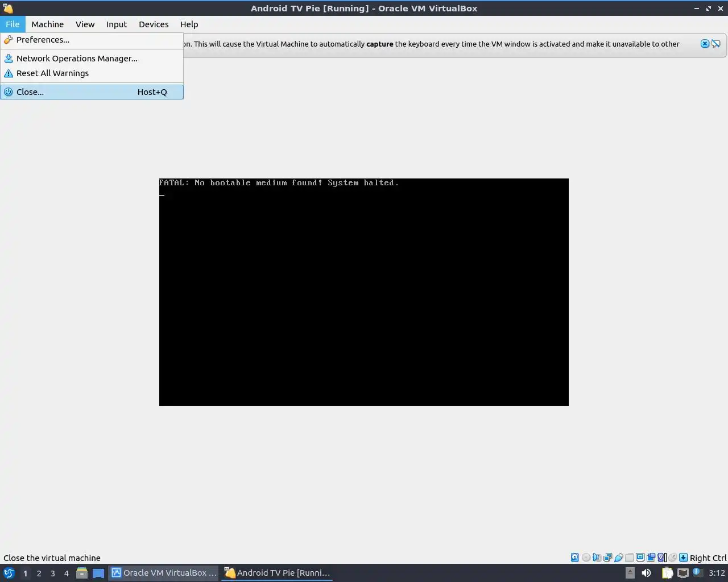
Task: Click the keyboard capture arrow indicator
Action: coord(683,558)
